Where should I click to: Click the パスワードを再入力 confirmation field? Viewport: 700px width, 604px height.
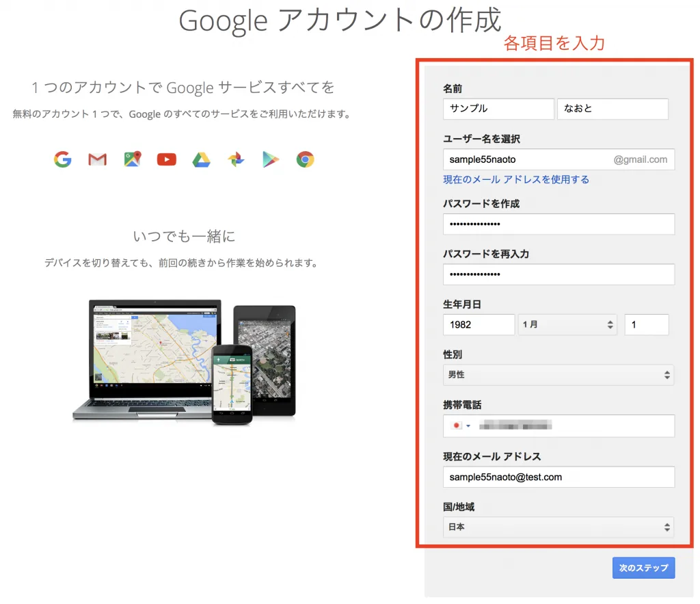(x=559, y=274)
